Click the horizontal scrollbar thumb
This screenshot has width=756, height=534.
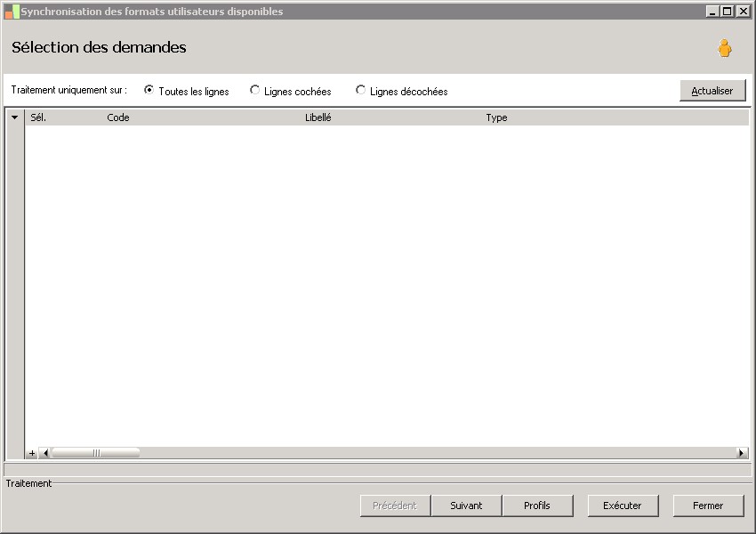tap(96, 453)
